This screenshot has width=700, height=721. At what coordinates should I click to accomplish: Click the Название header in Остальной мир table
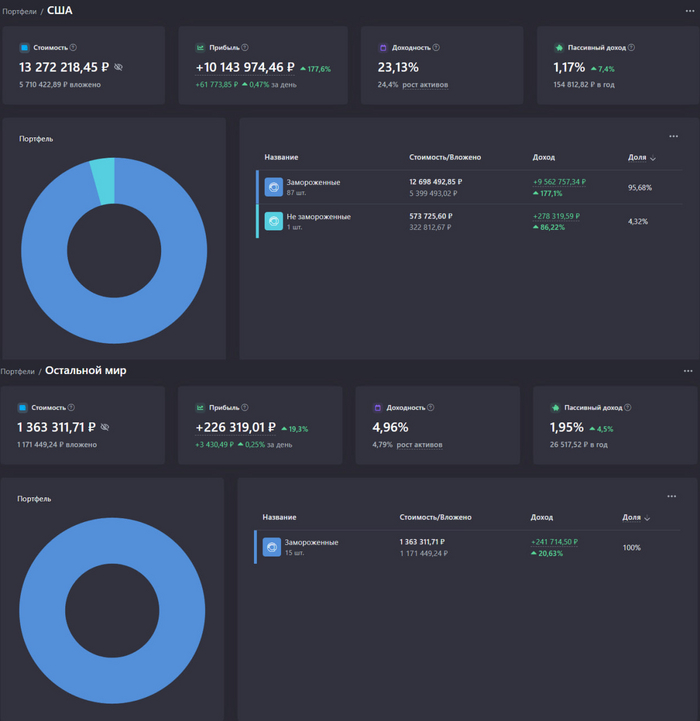(x=279, y=517)
